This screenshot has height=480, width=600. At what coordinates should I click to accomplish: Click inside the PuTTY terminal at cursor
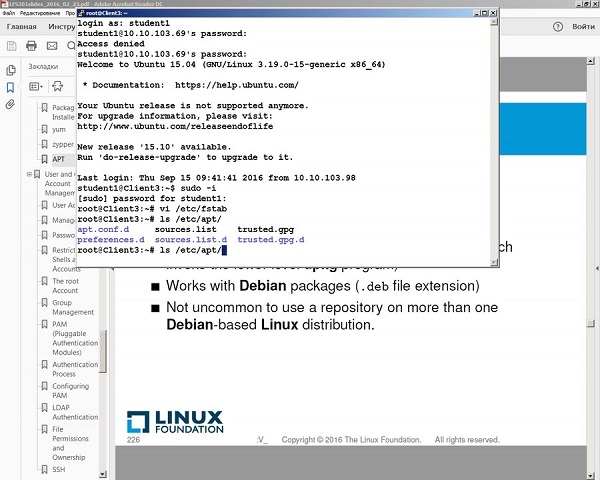tap(226, 250)
